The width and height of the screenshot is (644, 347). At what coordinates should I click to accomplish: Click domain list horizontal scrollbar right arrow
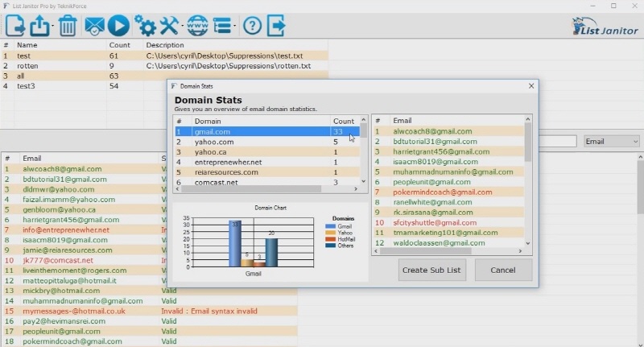356,189
